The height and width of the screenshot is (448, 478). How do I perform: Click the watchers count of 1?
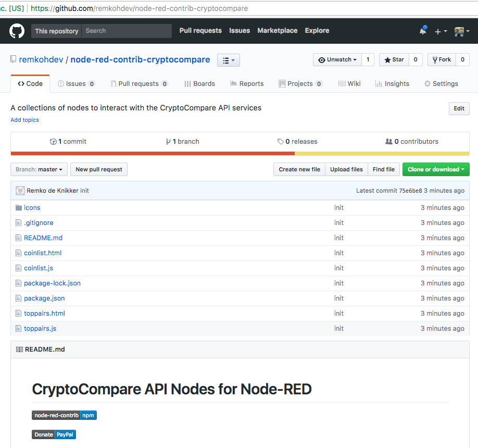tap(368, 59)
